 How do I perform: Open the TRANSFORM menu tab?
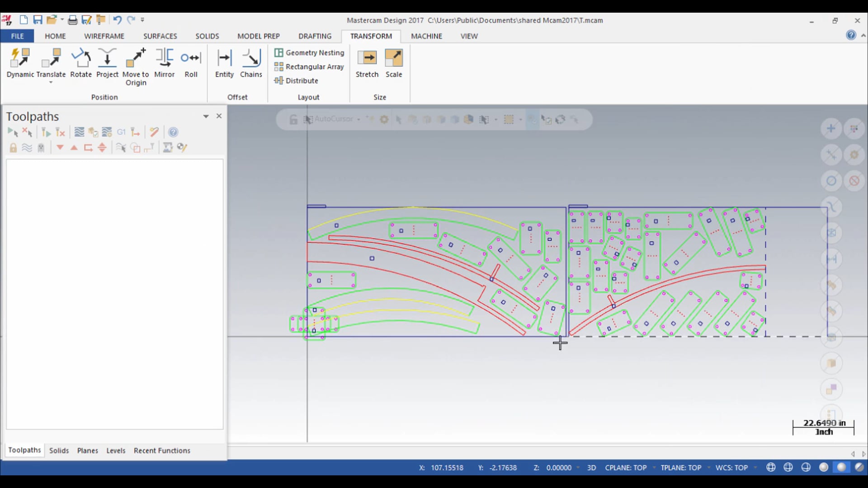[371, 36]
